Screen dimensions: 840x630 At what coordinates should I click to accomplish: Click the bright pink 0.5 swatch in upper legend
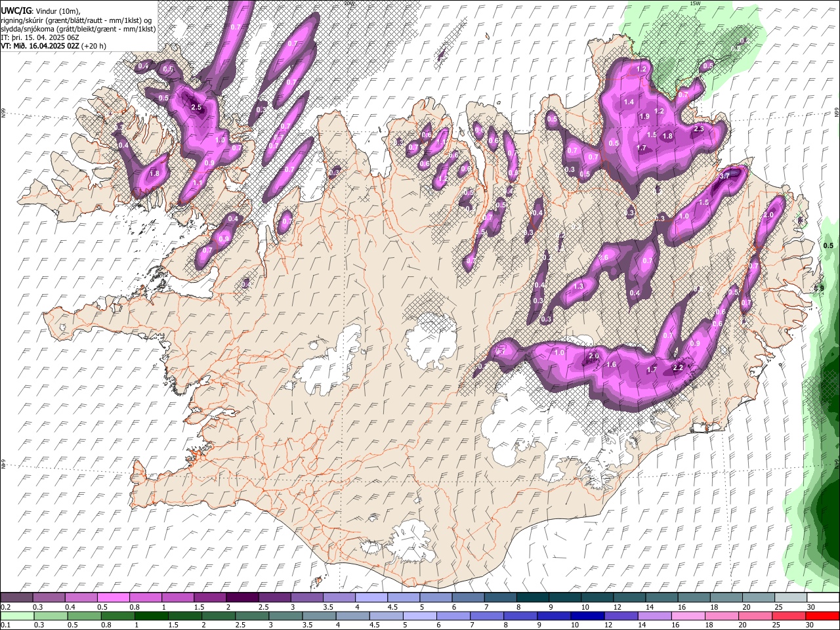tap(113, 598)
